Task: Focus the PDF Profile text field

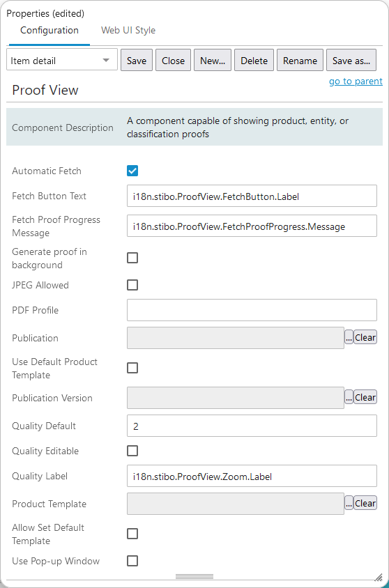Action: [252, 310]
